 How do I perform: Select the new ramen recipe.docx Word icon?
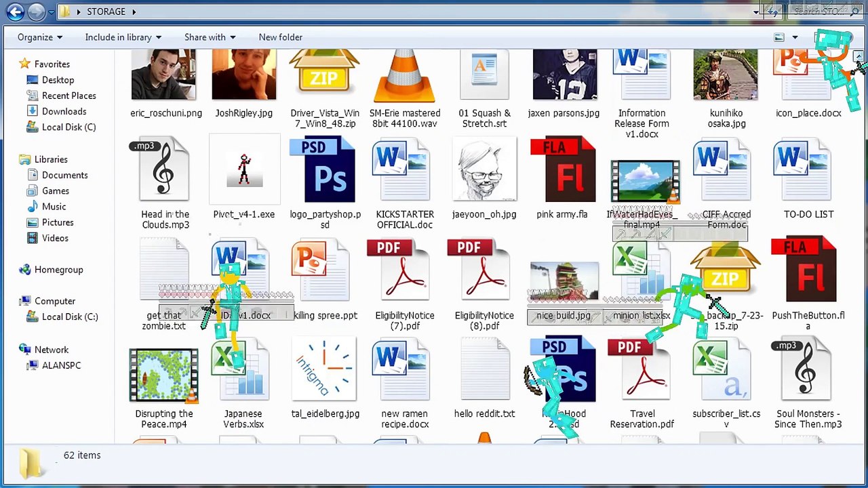(401, 370)
